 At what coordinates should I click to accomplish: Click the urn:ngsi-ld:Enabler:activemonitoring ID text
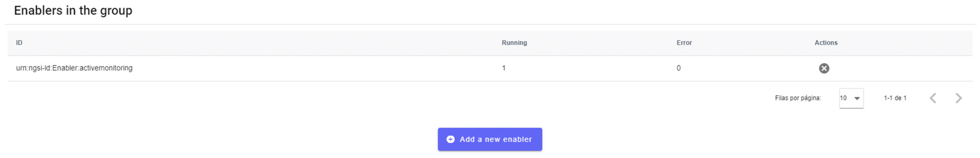[74, 68]
